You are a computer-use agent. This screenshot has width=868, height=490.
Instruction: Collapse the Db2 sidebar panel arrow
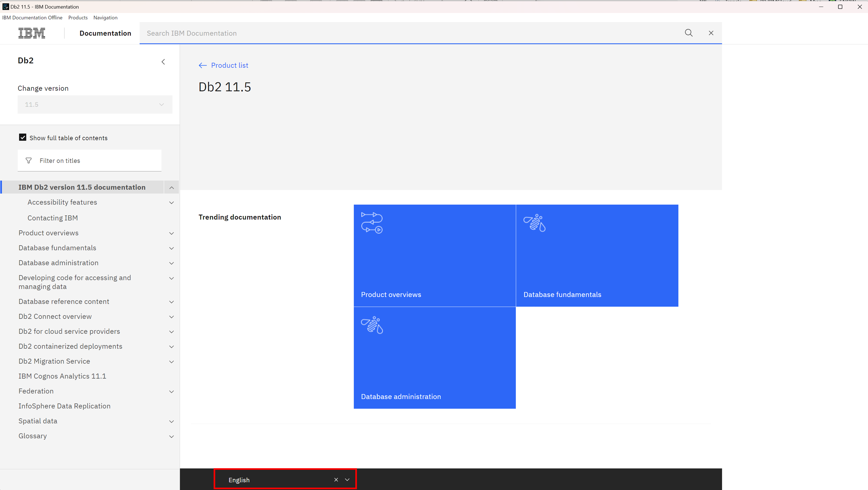(163, 62)
